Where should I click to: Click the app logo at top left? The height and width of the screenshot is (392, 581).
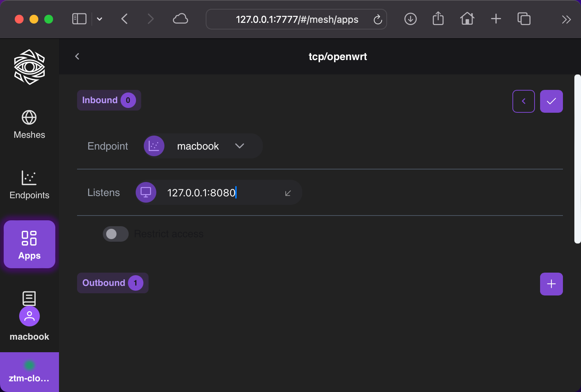point(29,67)
